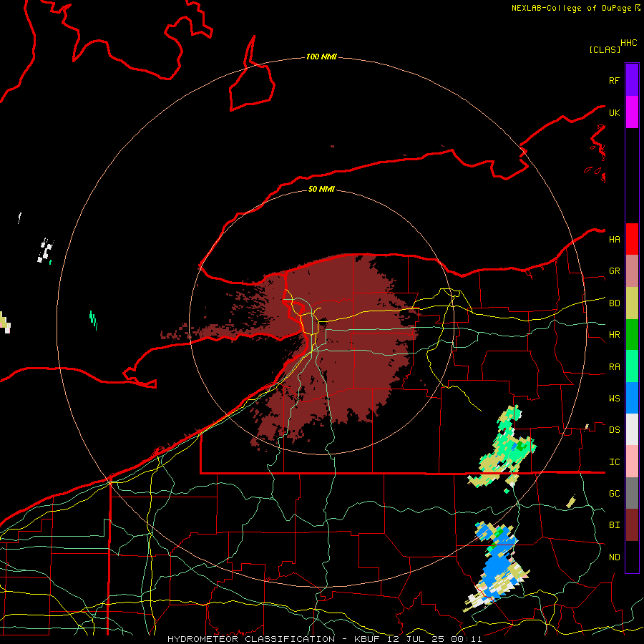This screenshot has width=644, height=644.
Task: Click the WS legend label
Action: (x=614, y=399)
